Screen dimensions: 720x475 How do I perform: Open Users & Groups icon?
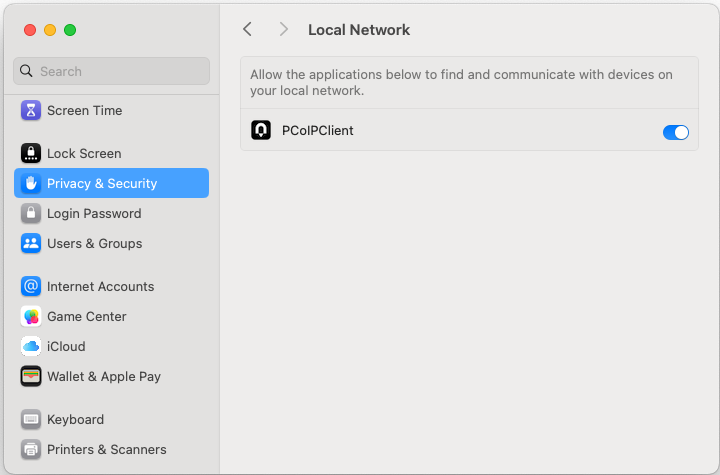[x=31, y=243]
